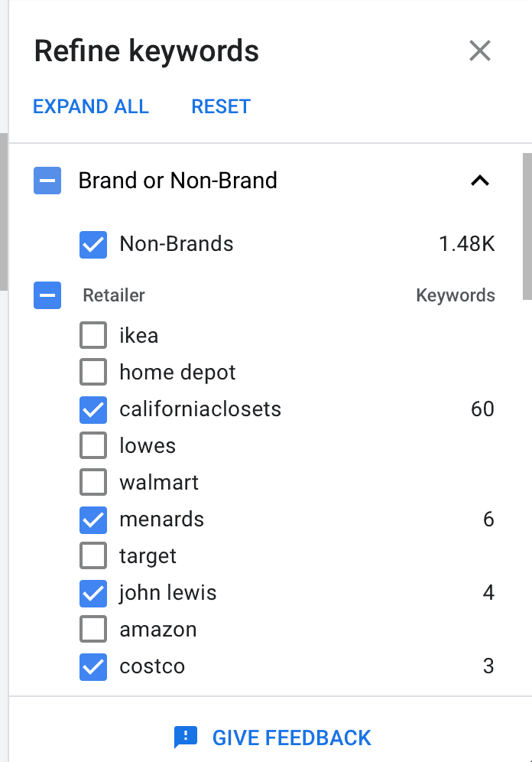Deselect the menards checkbox
Image resolution: width=532 pixels, height=762 pixels.
point(93,519)
